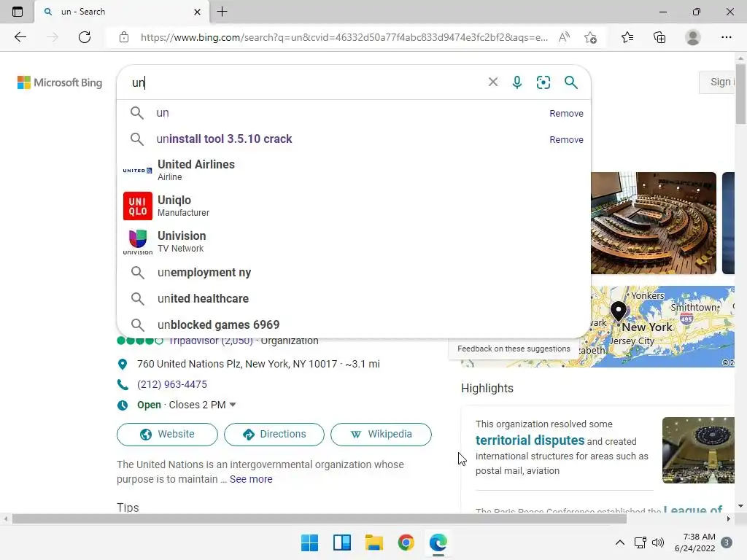The width and height of the screenshot is (747, 560).
Task: Open the browser profile avatar
Action: pos(693,37)
